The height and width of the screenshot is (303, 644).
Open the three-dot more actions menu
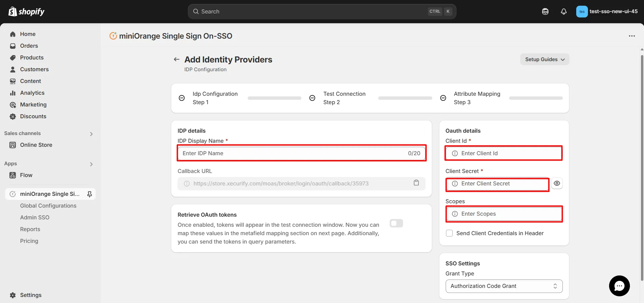tap(632, 36)
